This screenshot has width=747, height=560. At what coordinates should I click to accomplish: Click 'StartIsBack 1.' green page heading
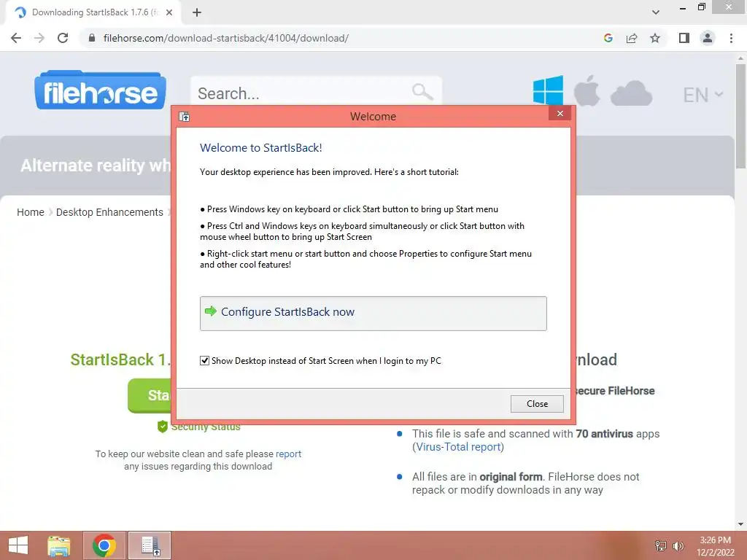click(120, 359)
